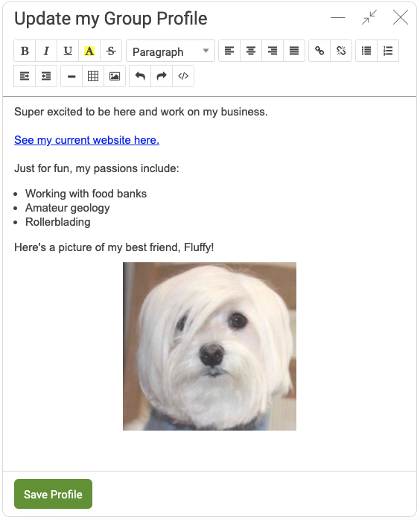Toggle strikethrough formatting
Screen dimensions: 420x520
(111, 51)
